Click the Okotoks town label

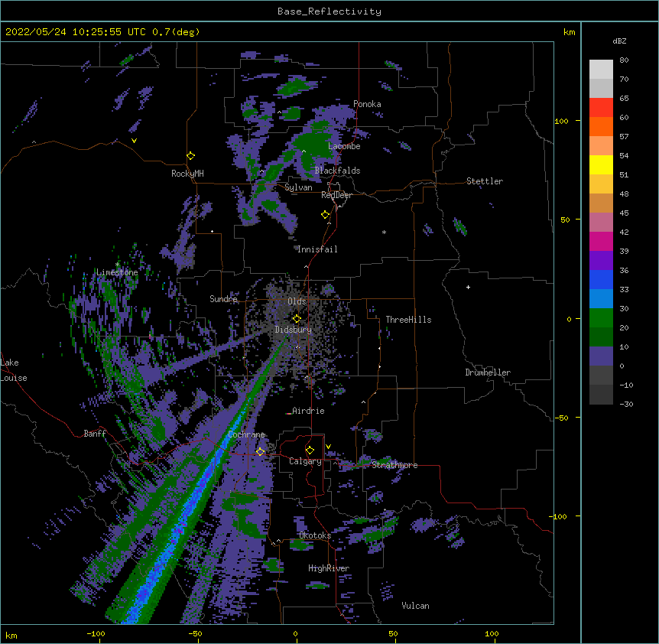(315, 535)
